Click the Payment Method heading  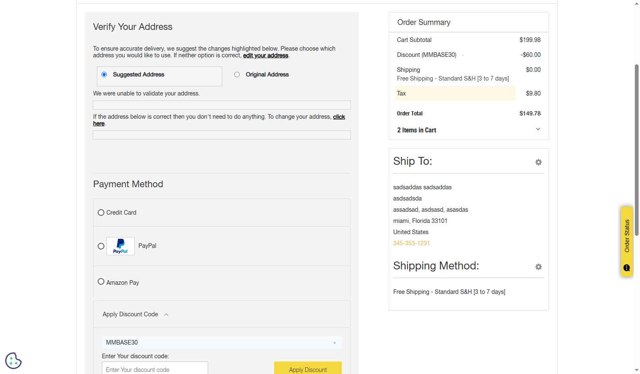pos(128,184)
